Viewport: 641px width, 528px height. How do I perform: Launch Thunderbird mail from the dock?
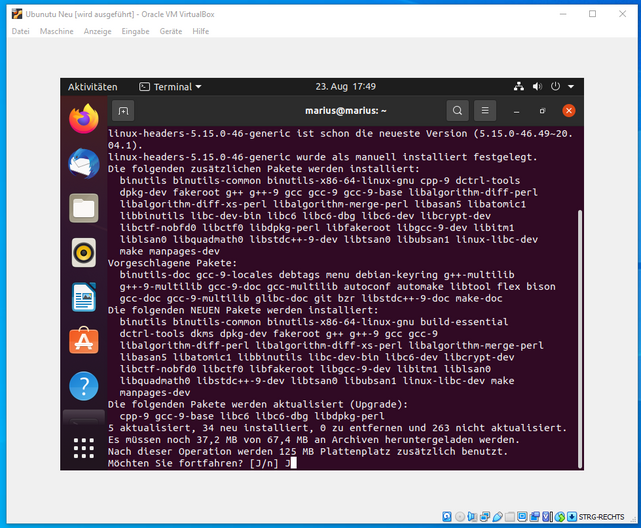84,163
